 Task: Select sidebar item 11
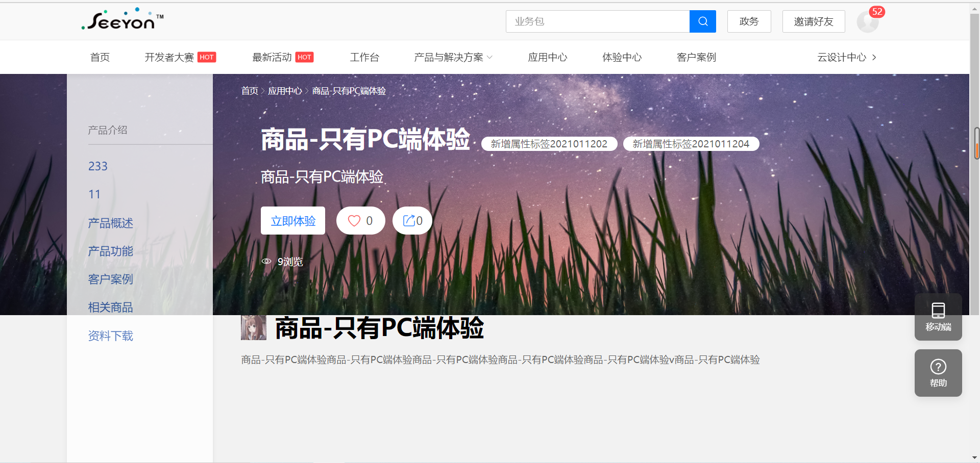pyautogui.click(x=94, y=194)
